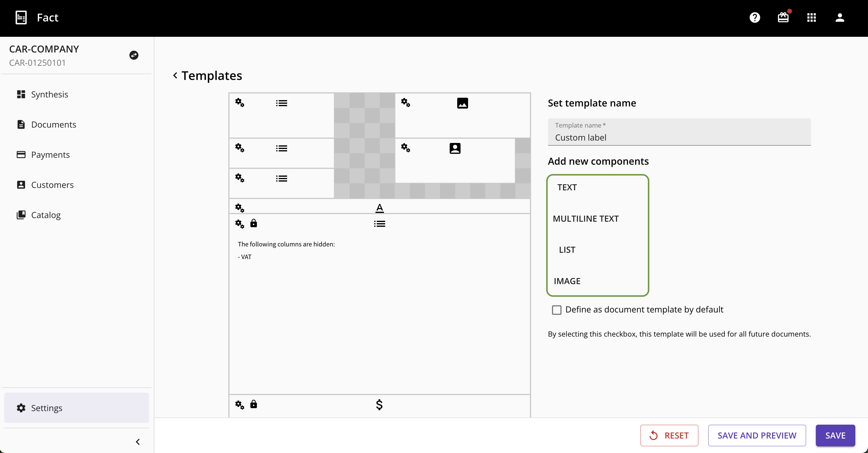Go back using chevron beside Templates

pos(175,75)
